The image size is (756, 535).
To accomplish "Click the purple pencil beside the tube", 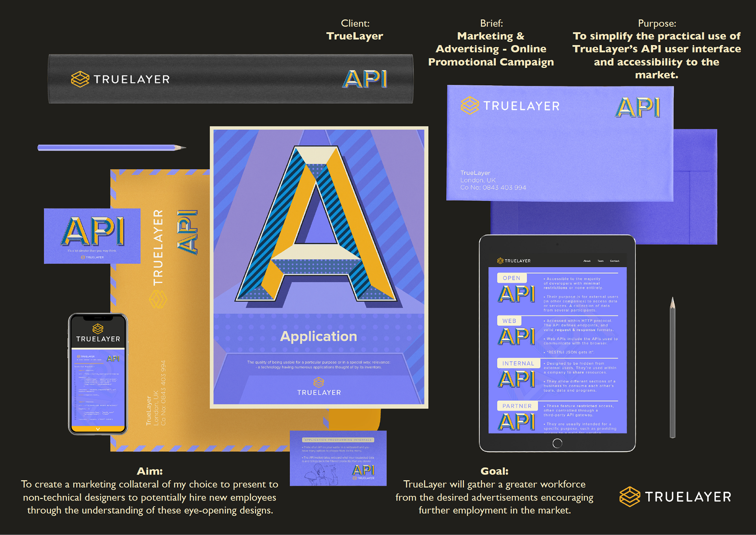I will (112, 148).
